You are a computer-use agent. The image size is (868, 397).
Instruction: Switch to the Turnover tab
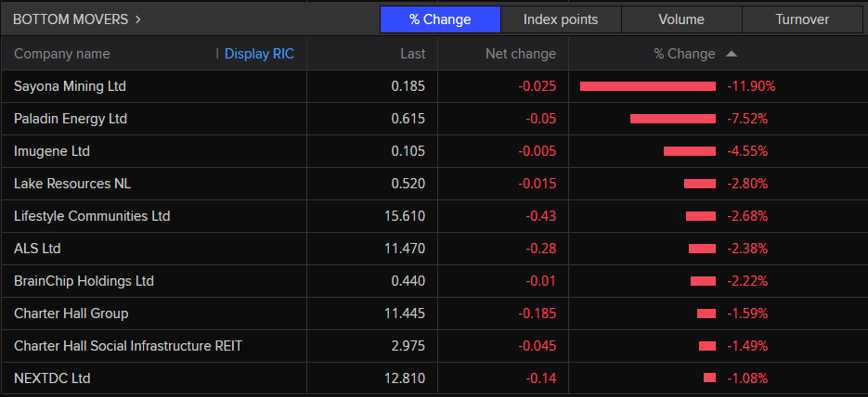coord(802,19)
